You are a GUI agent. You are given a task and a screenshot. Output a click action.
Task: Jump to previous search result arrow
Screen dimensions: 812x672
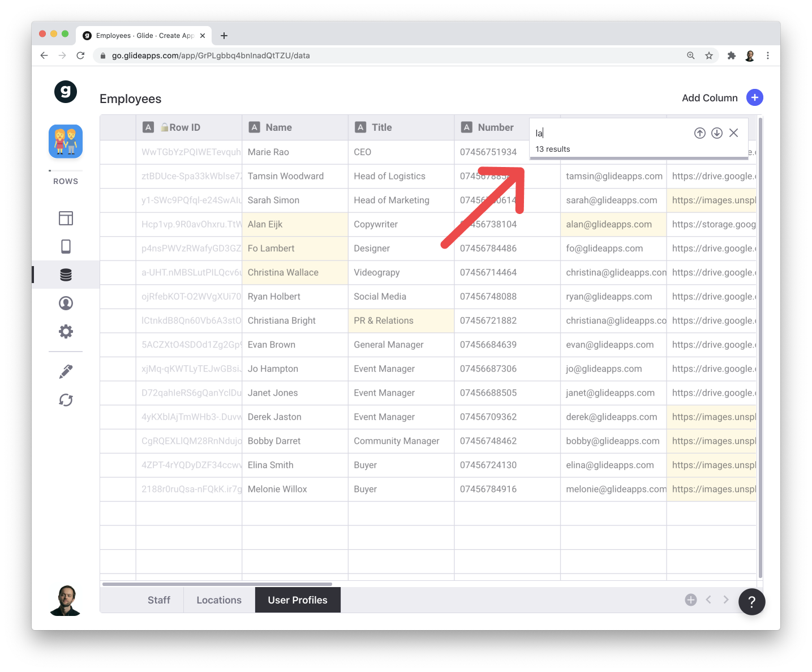[700, 133]
